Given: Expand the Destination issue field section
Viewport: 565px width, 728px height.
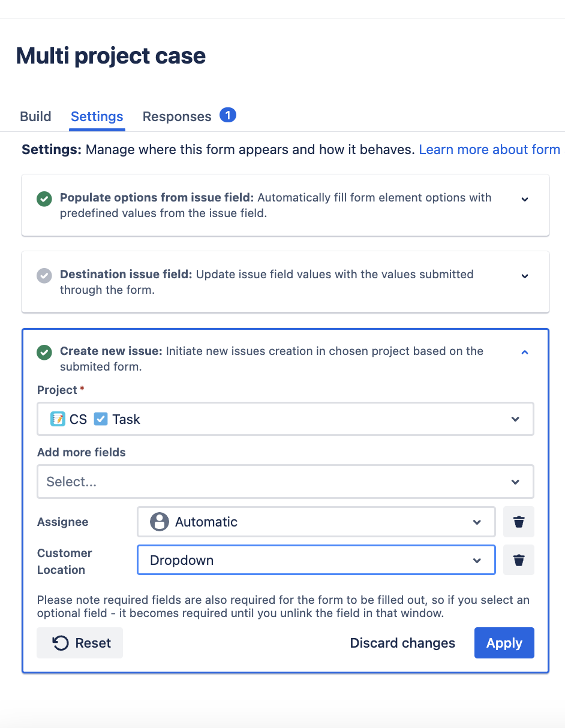Looking at the screenshot, I should (x=525, y=276).
